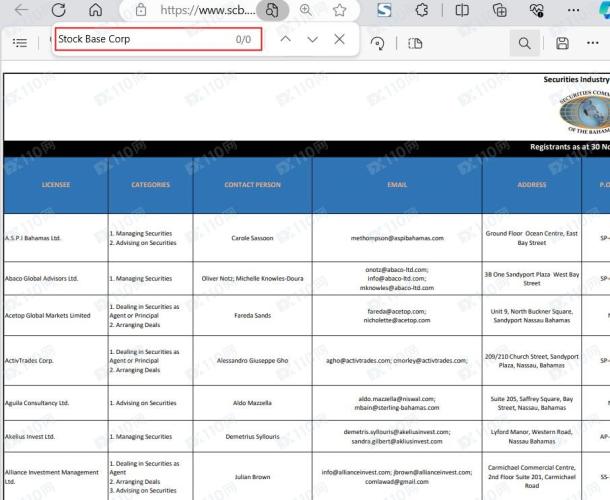Add page to favorites star
This screenshot has width=610, height=500.
339,10
